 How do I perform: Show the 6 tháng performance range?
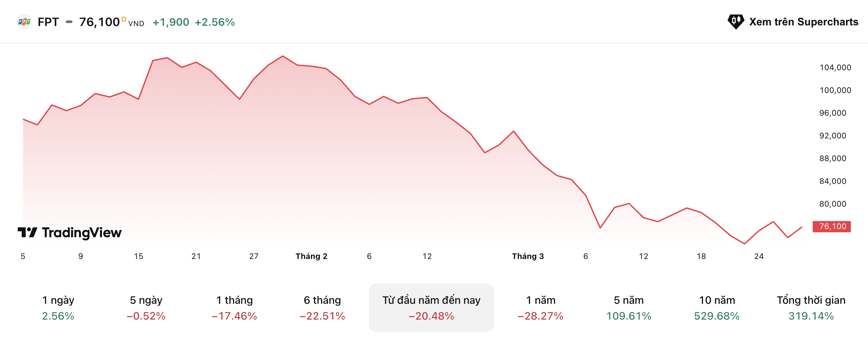pyautogui.click(x=322, y=308)
